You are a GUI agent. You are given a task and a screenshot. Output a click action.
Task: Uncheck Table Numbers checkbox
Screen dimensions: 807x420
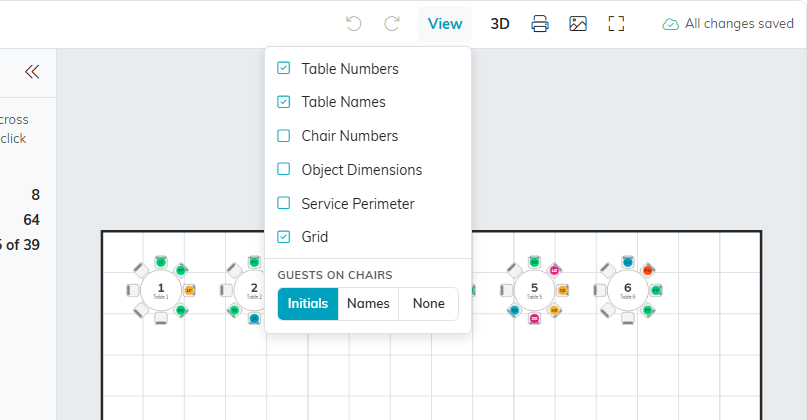coord(284,68)
